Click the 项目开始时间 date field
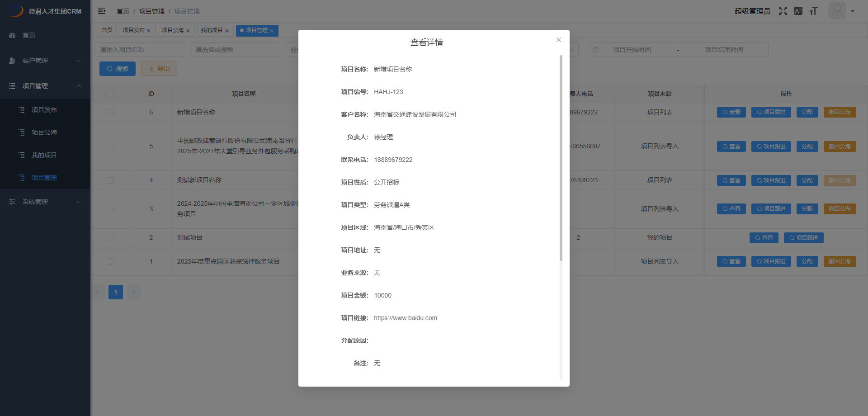The width and height of the screenshot is (868, 416). pyautogui.click(x=632, y=50)
